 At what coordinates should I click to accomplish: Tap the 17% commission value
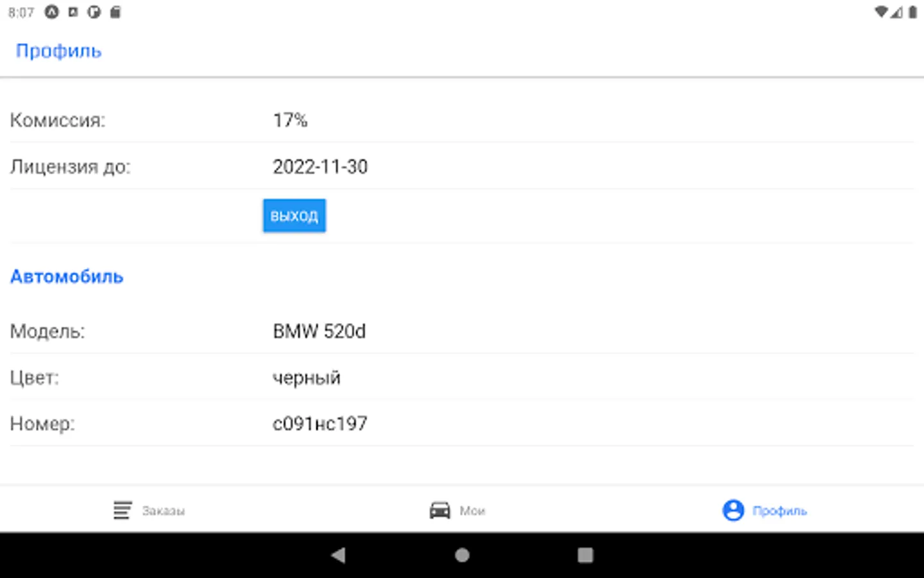290,120
